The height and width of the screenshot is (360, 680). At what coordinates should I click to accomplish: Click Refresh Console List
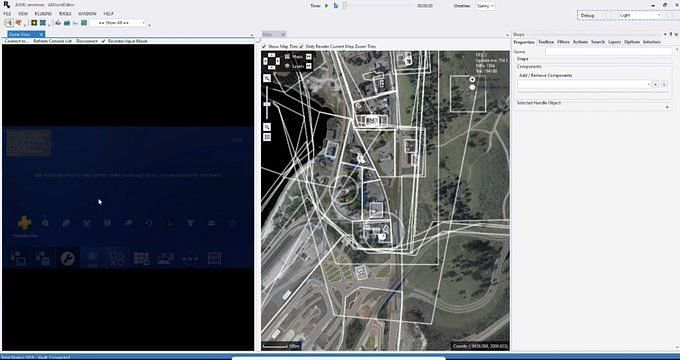tap(53, 41)
